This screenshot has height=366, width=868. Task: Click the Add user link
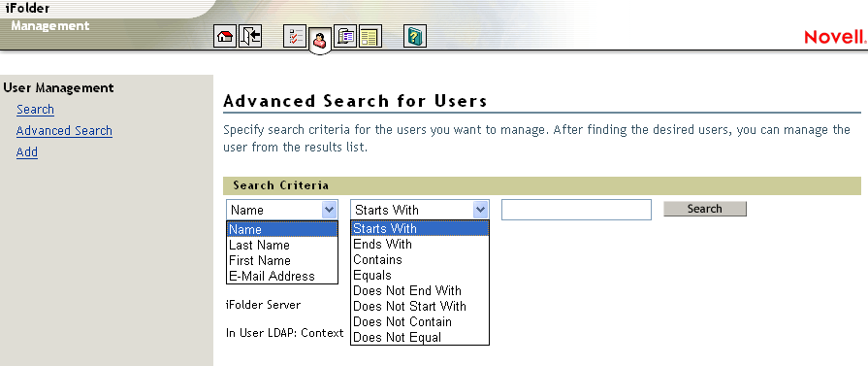click(x=27, y=152)
